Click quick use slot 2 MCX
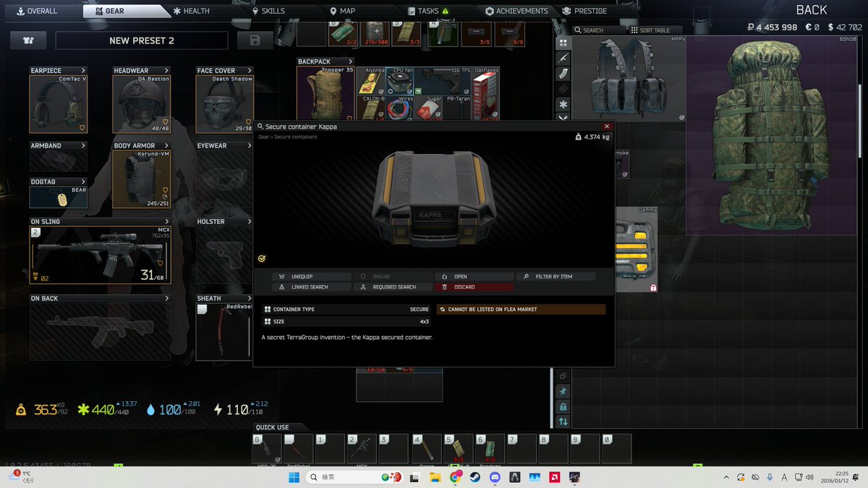 point(361,448)
